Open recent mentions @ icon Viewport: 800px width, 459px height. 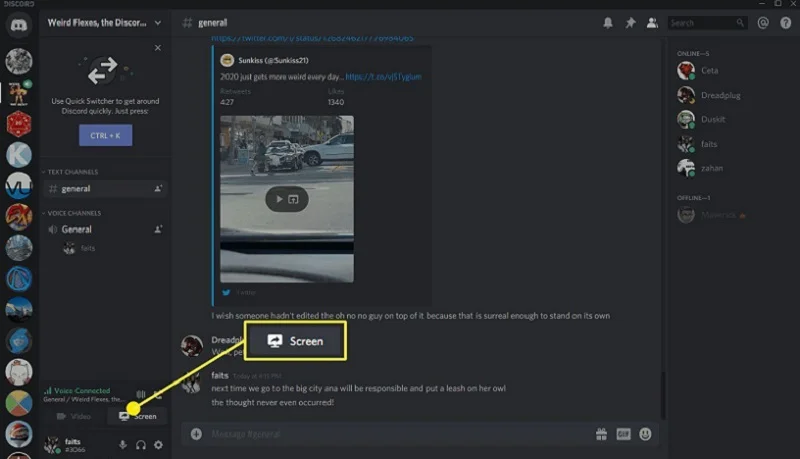(x=763, y=23)
